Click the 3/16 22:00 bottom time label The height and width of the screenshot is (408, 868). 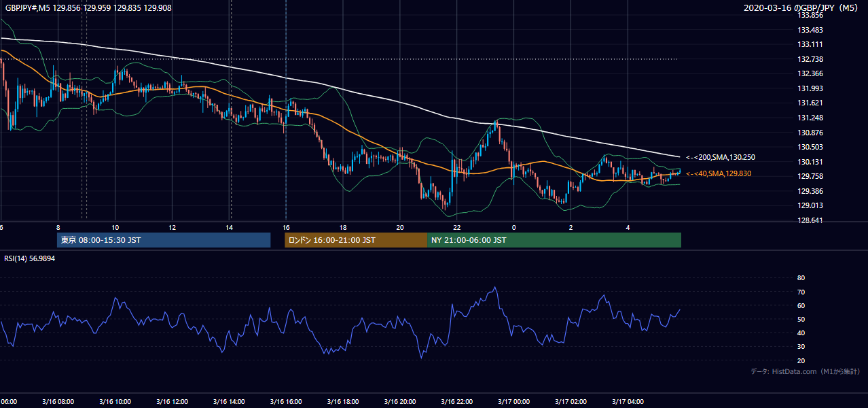click(456, 401)
